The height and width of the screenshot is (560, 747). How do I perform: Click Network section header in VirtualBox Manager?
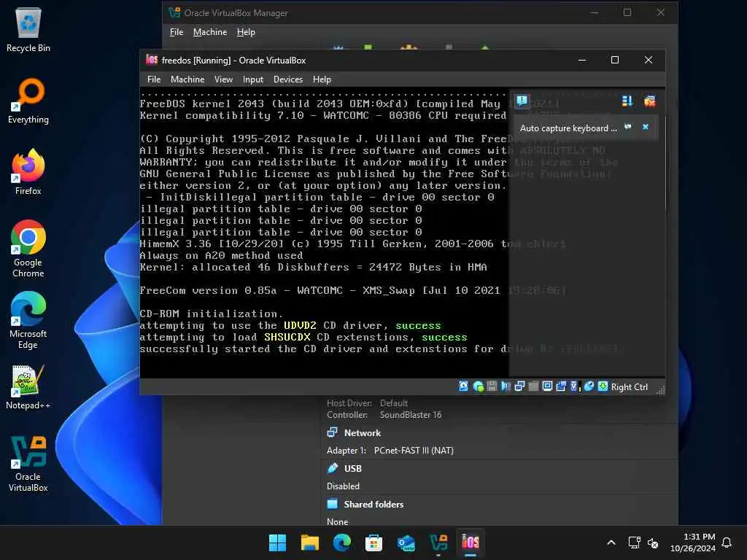click(362, 433)
